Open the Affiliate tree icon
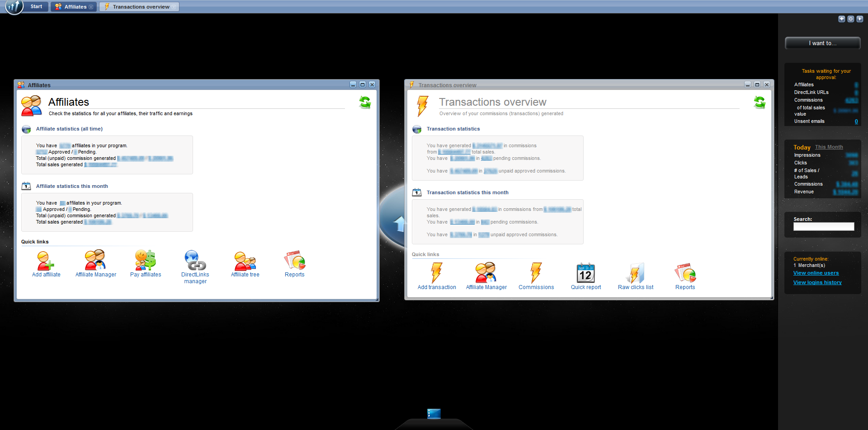Viewport: 868px width, 430px height. (x=245, y=261)
